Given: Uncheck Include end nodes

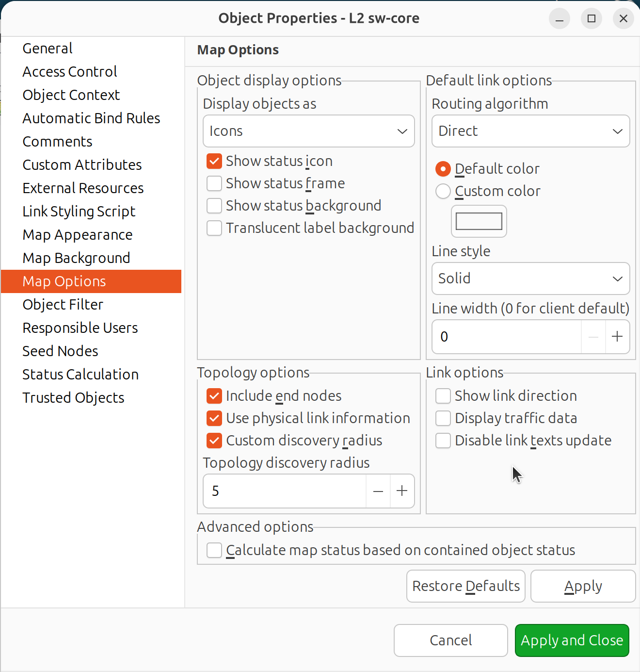Looking at the screenshot, I should pyautogui.click(x=214, y=396).
